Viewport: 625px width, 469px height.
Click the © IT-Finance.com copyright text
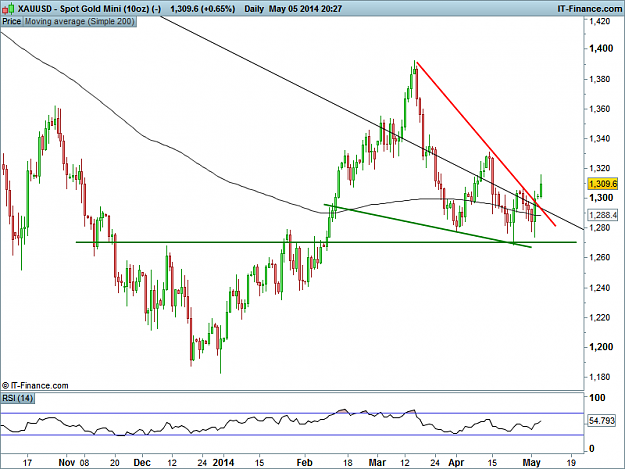(x=35, y=385)
